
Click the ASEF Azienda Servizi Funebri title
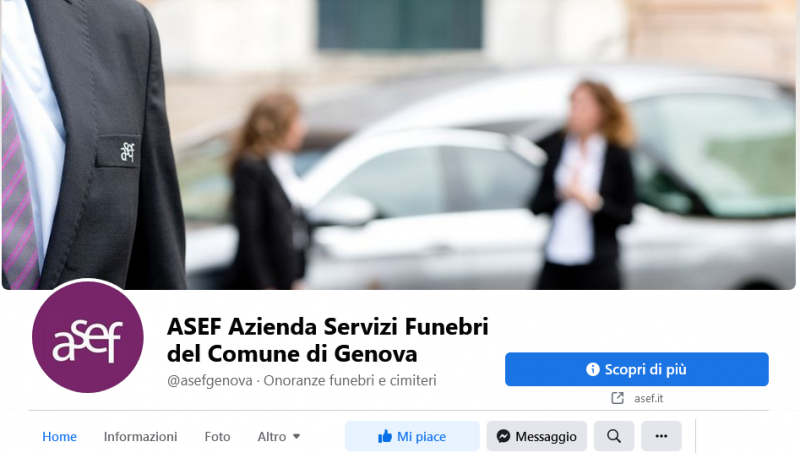[328, 340]
